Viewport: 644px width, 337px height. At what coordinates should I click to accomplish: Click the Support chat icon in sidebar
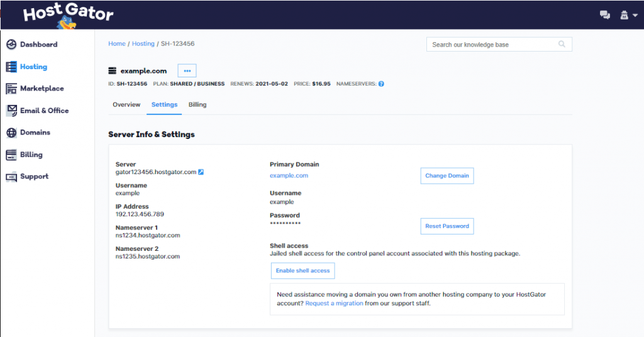pyautogui.click(x=11, y=177)
